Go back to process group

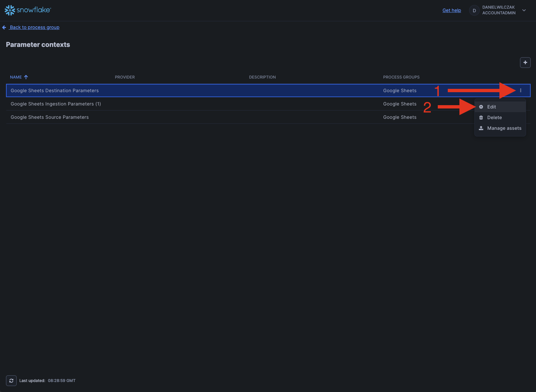coord(35,27)
